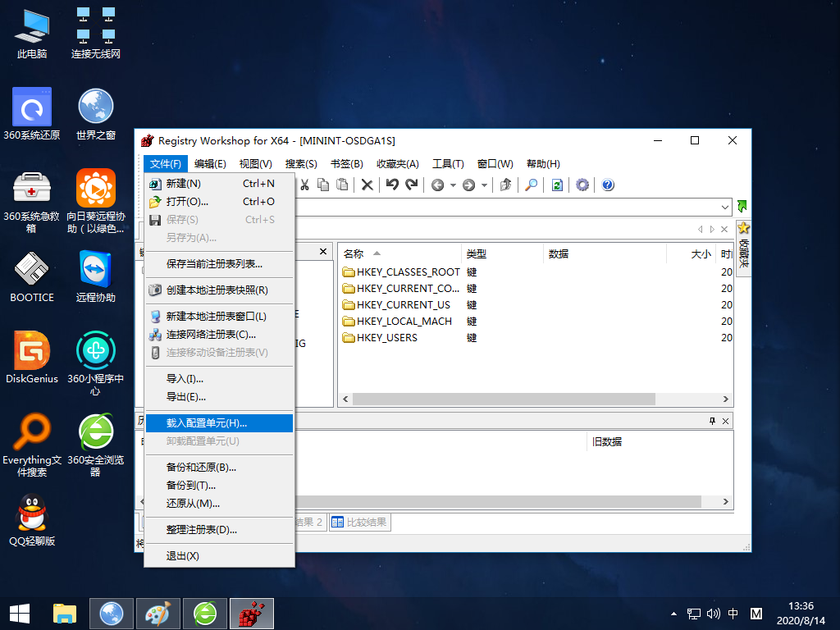The image size is (840, 630).
Task: Click the Options gear toolbar icon
Action: (582, 185)
